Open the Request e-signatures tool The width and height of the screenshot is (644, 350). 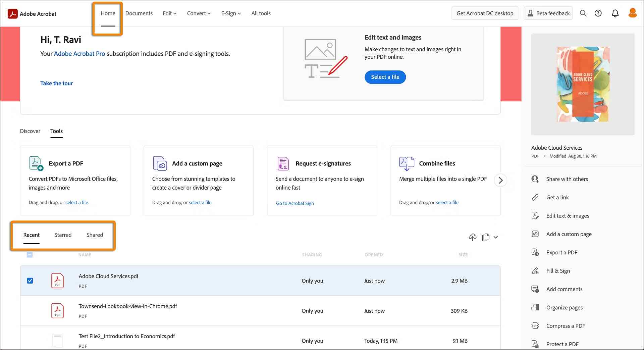pyautogui.click(x=323, y=163)
